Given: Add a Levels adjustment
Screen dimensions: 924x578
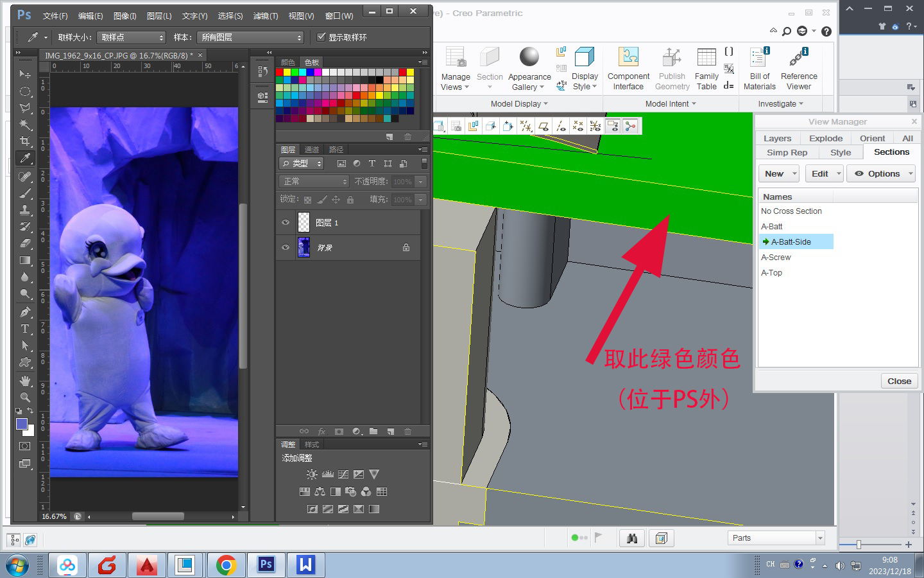Looking at the screenshot, I should (328, 474).
